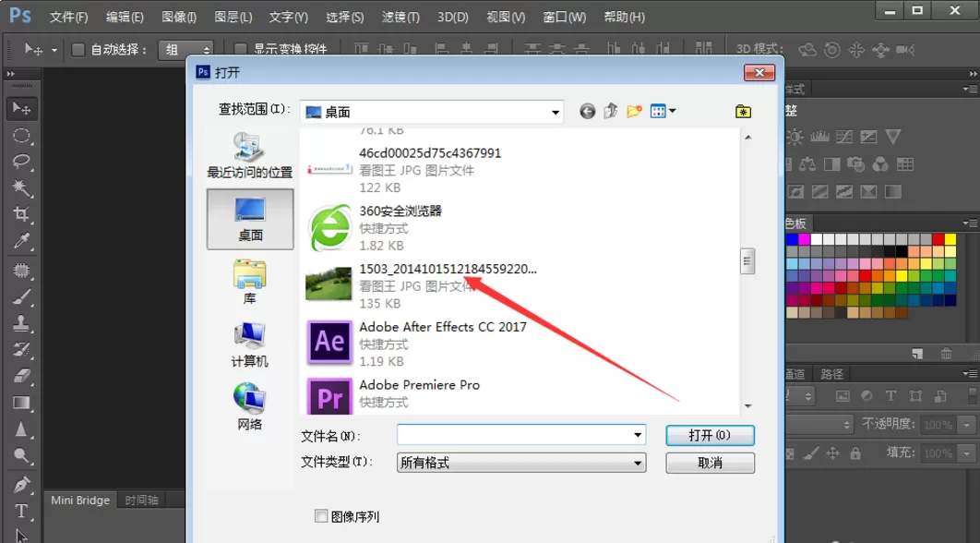Add a Curves adjustment
Screen dimensions: 980x543
pyautogui.click(x=844, y=137)
